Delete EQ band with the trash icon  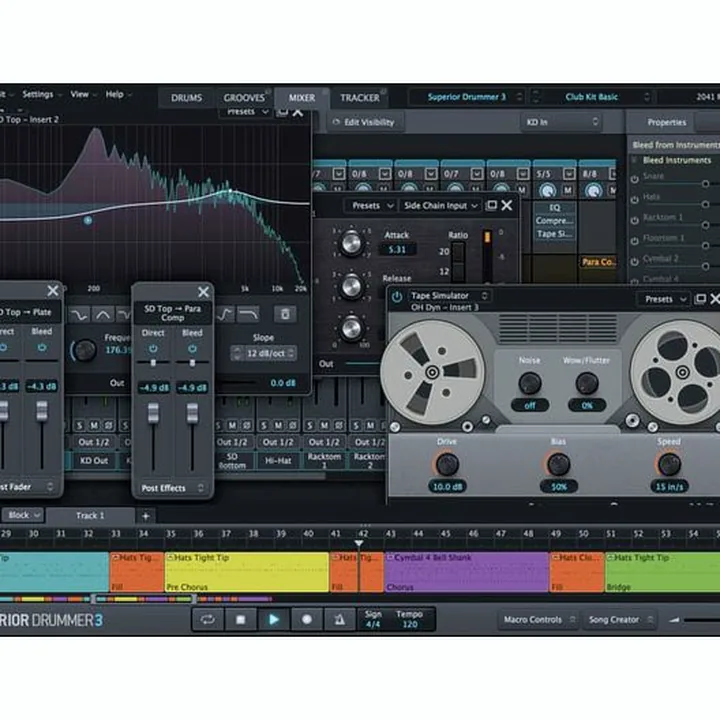285,314
